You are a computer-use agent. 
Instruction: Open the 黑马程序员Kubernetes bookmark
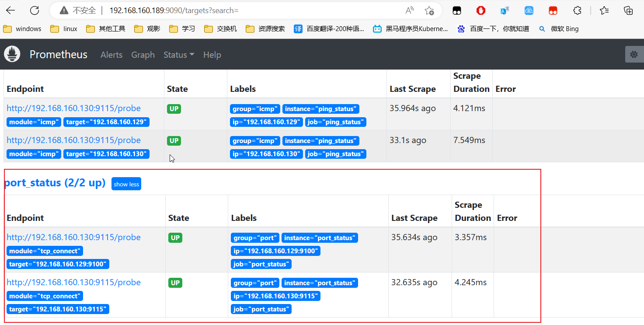coord(411,29)
